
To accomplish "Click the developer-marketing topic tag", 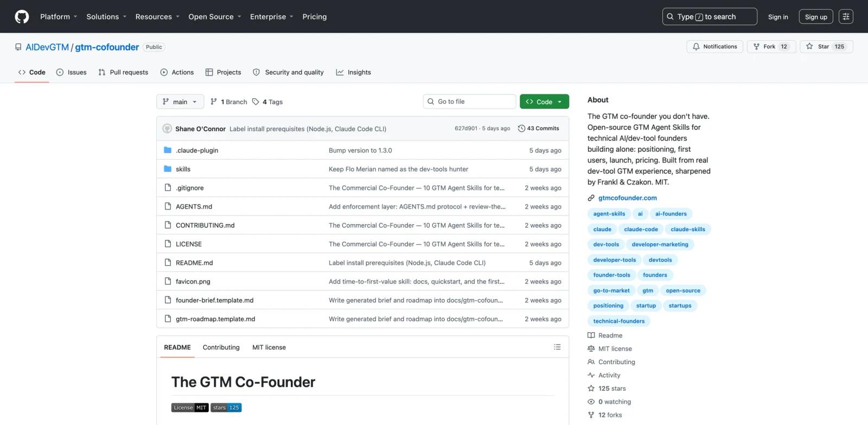I will (660, 244).
